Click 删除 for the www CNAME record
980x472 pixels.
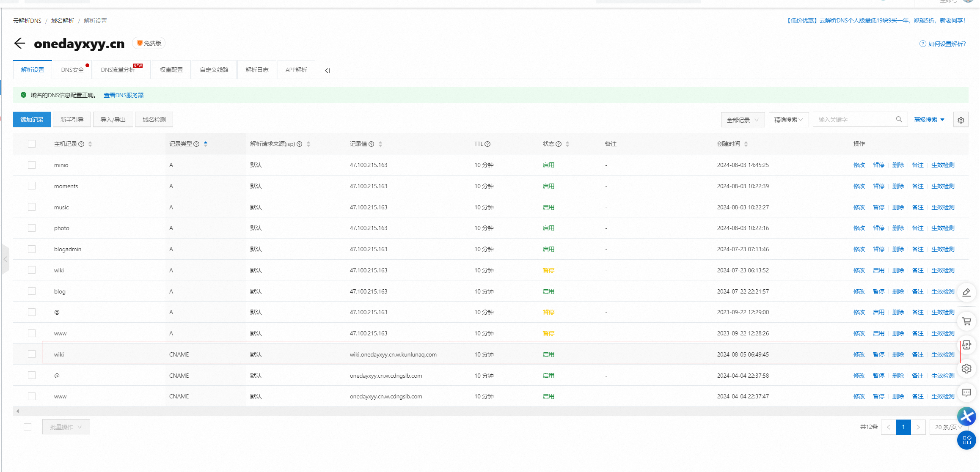[x=898, y=396]
